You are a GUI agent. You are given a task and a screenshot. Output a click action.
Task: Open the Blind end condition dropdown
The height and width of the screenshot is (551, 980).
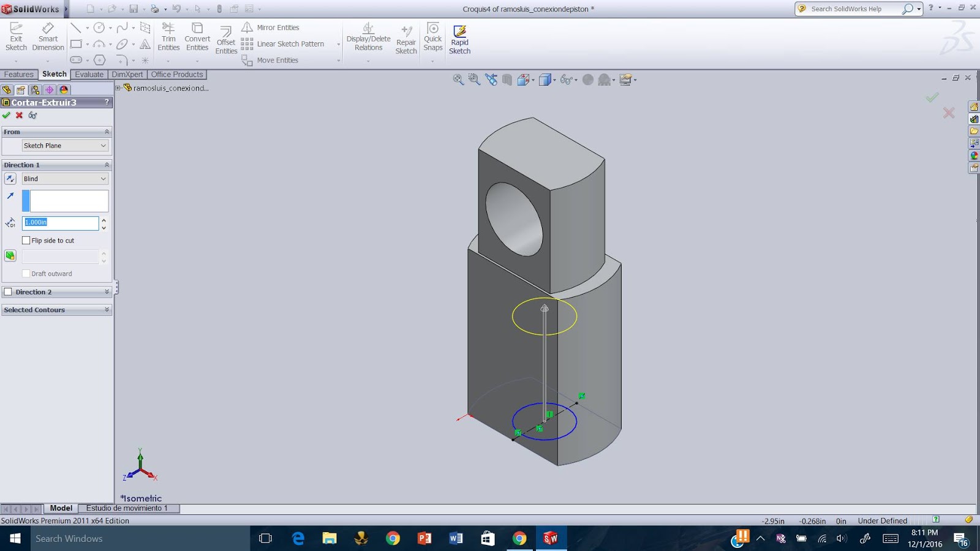(x=64, y=178)
